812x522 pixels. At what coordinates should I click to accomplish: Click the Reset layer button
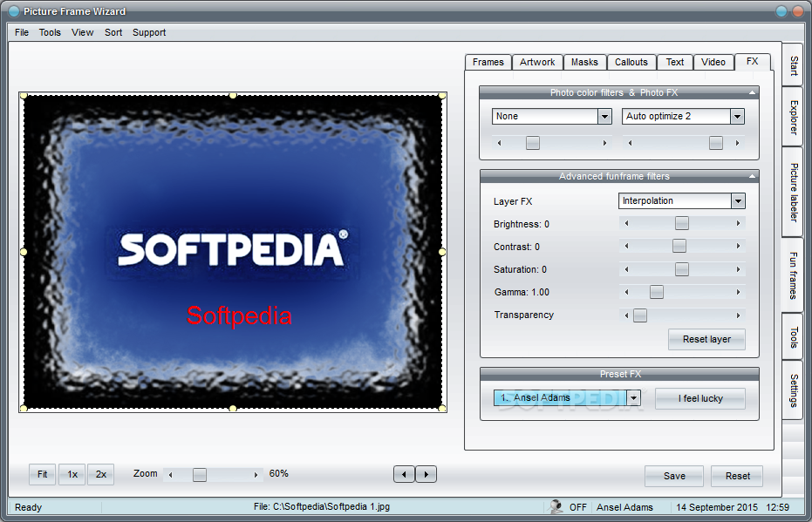coord(706,339)
